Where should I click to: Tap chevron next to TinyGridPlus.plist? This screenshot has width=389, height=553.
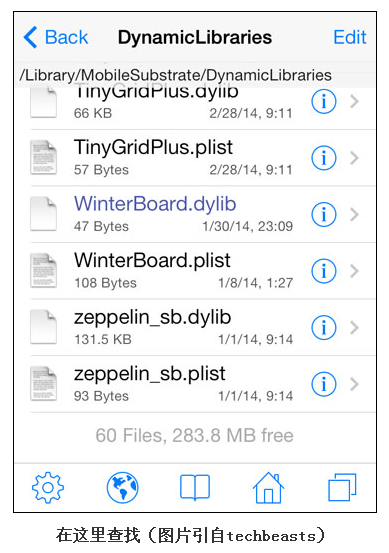(354, 158)
